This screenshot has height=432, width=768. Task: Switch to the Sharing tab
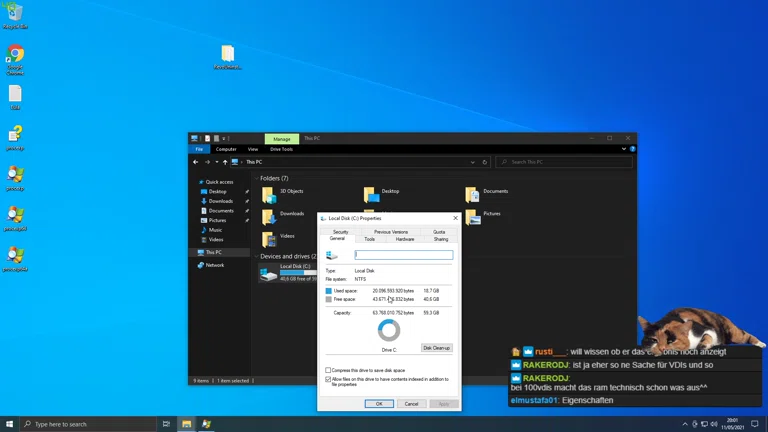[441, 239]
